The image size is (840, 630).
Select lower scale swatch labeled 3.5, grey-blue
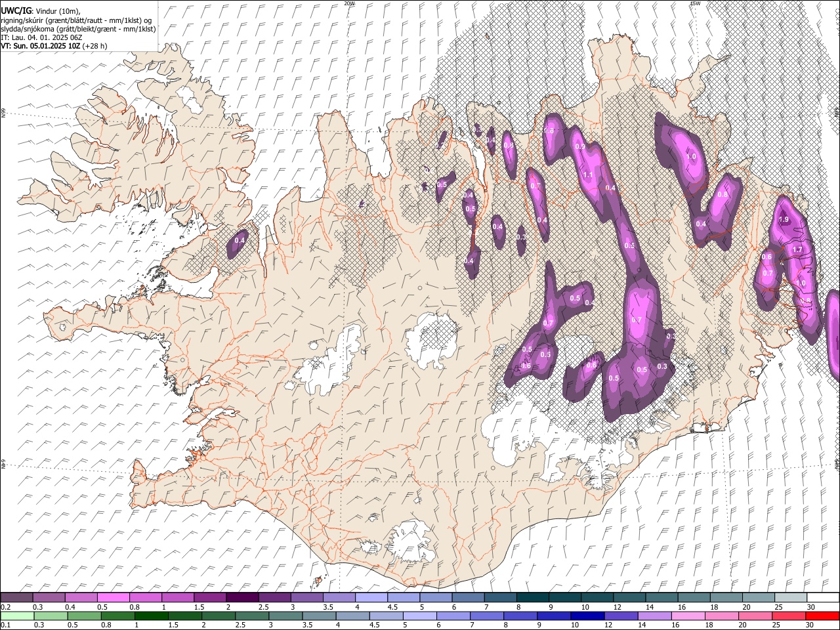pyautogui.click(x=320, y=616)
